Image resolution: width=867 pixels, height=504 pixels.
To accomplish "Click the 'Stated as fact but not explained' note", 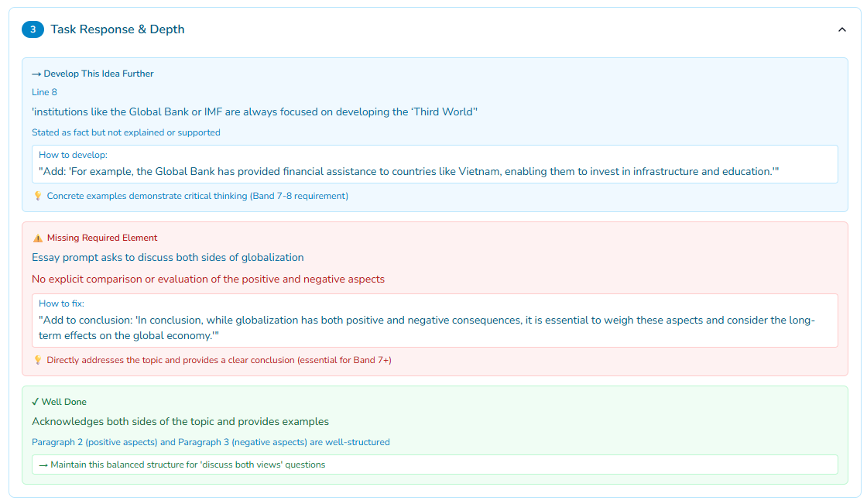I will [126, 132].
